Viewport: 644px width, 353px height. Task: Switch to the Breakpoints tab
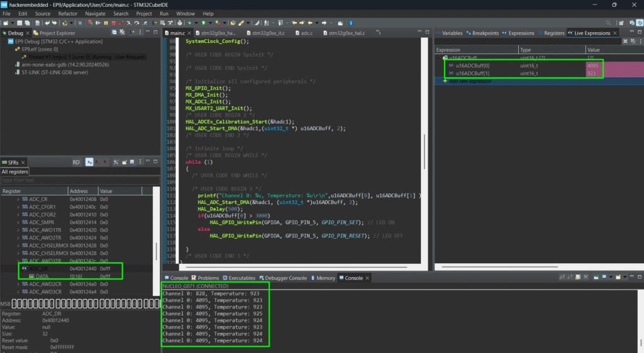[x=485, y=33]
